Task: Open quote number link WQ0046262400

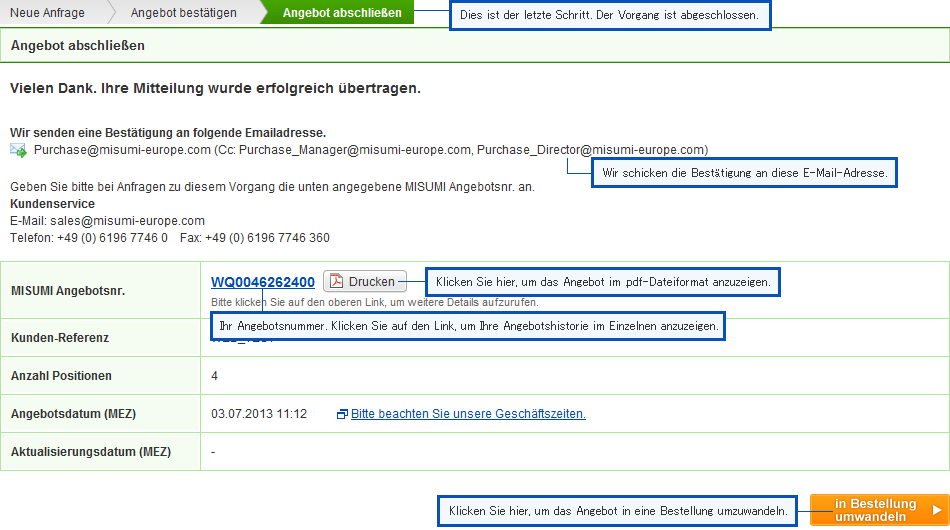Action: coord(262,282)
